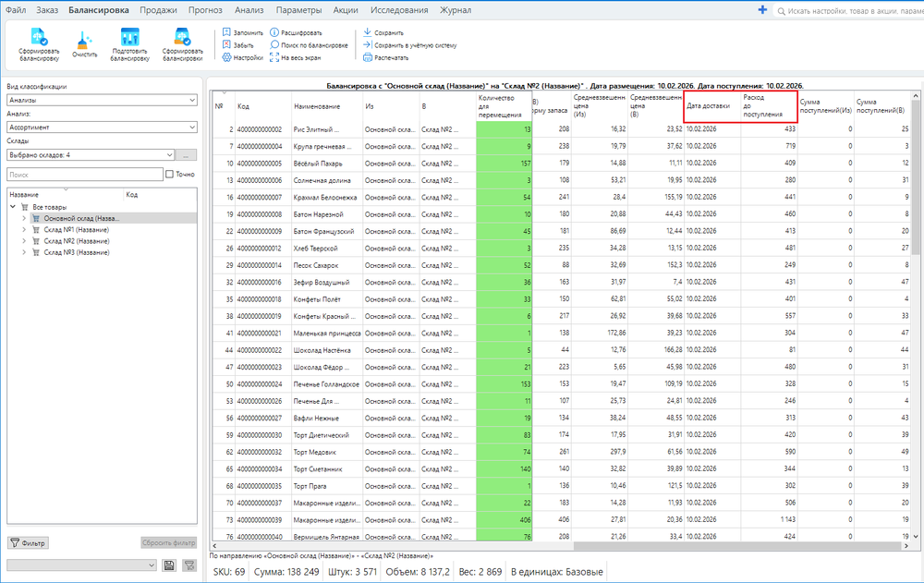The image size is (924, 583).
Task: Open the Параметры menu
Action: click(298, 10)
